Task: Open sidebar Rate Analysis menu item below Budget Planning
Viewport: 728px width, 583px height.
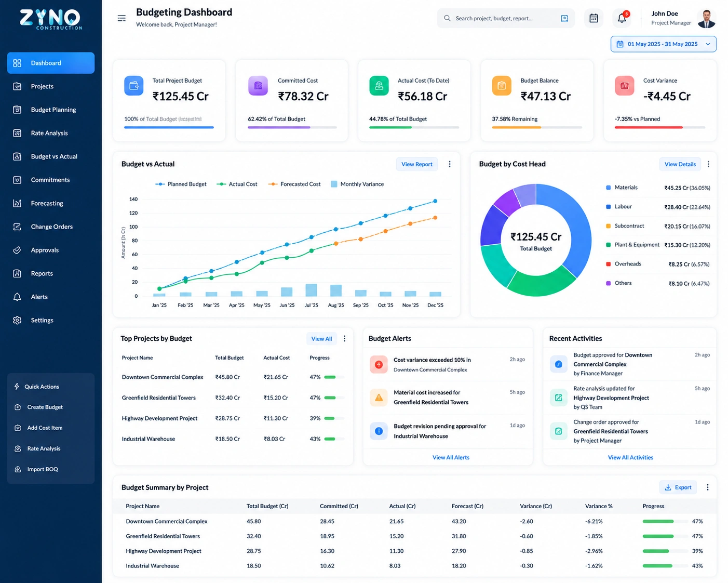Action: coord(51,133)
